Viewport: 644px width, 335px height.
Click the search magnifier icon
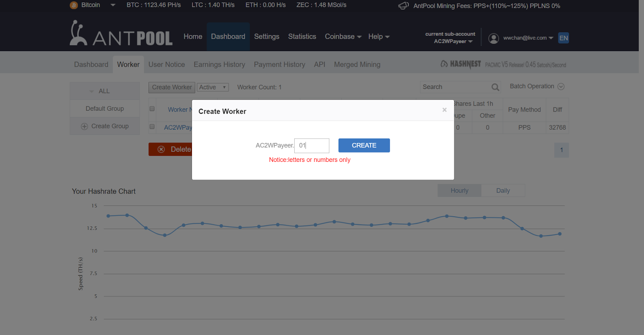pos(495,87)
